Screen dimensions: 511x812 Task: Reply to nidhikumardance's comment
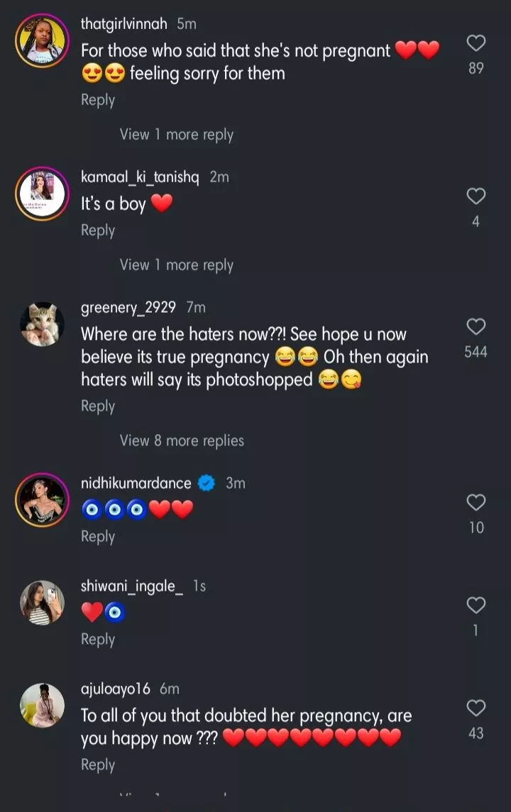coord(98,537)
